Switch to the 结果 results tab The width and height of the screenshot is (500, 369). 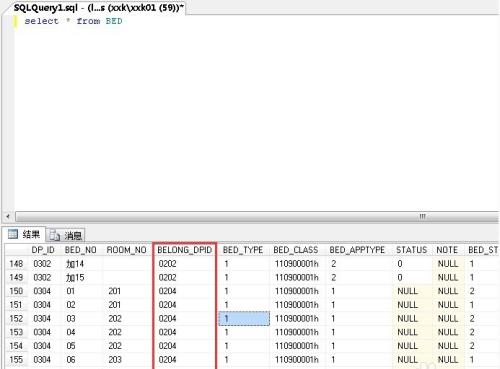click(x=24, y=235)
